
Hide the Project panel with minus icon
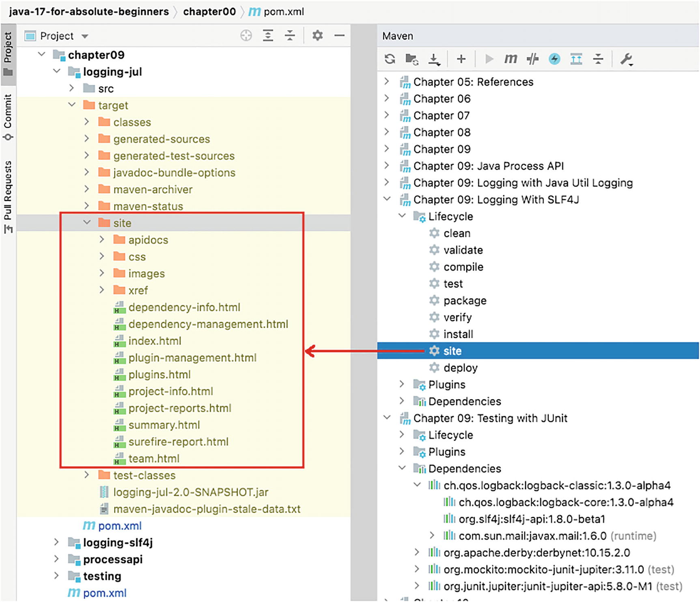tap(339, 36)
